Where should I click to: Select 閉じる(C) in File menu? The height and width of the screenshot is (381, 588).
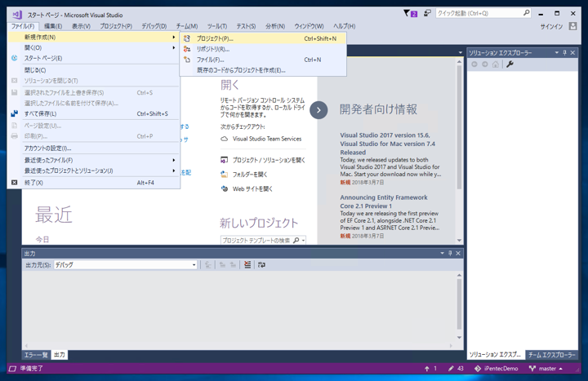(x=93, y=70)
